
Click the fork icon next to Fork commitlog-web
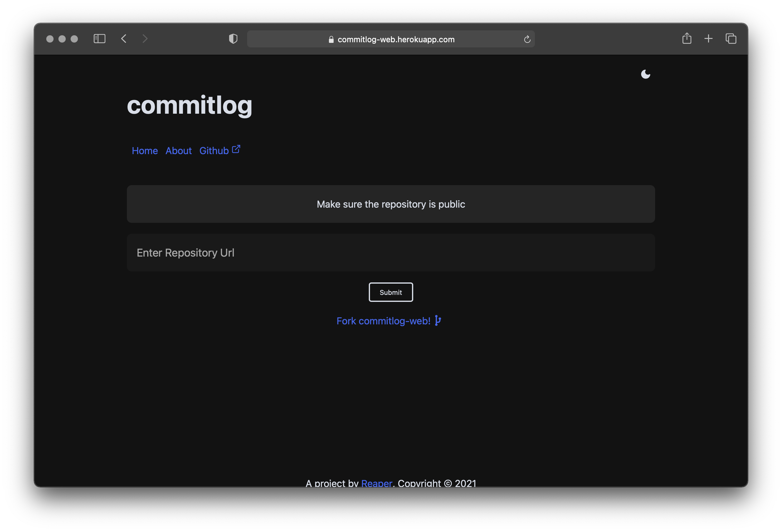438,320
